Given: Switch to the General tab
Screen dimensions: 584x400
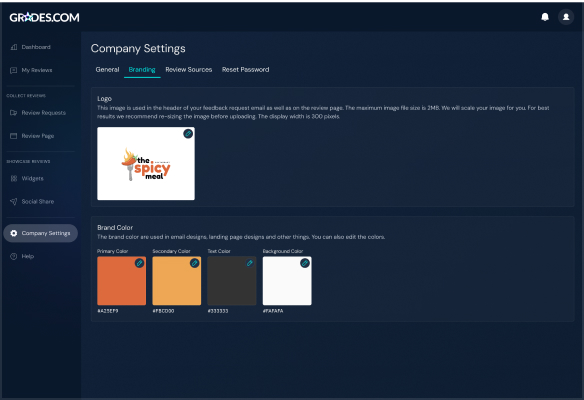Looking at the screenshot, I should click(x=107, y=70).
